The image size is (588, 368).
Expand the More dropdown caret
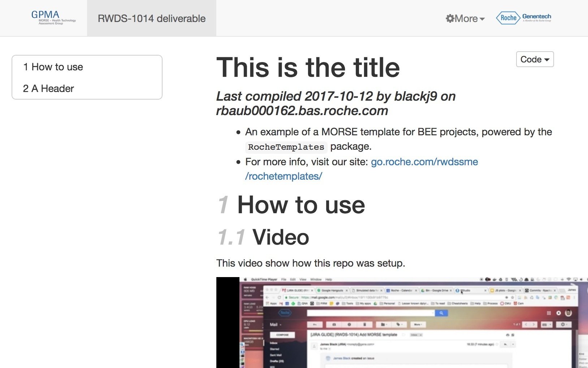click(482, 19)
